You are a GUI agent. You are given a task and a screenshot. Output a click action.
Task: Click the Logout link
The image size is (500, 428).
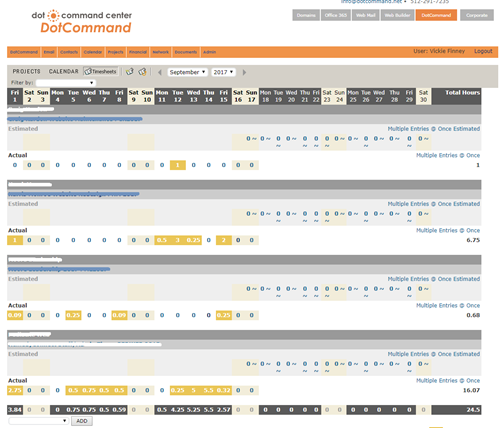(483, 51)
